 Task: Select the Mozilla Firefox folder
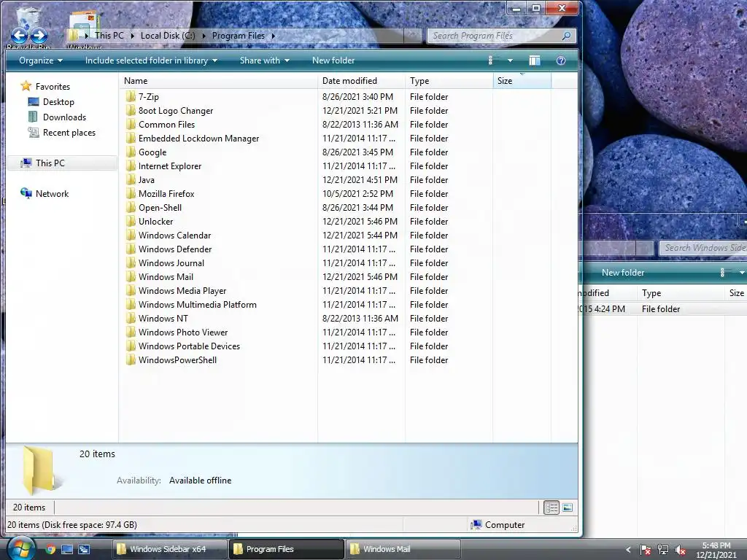click(166, 193)
